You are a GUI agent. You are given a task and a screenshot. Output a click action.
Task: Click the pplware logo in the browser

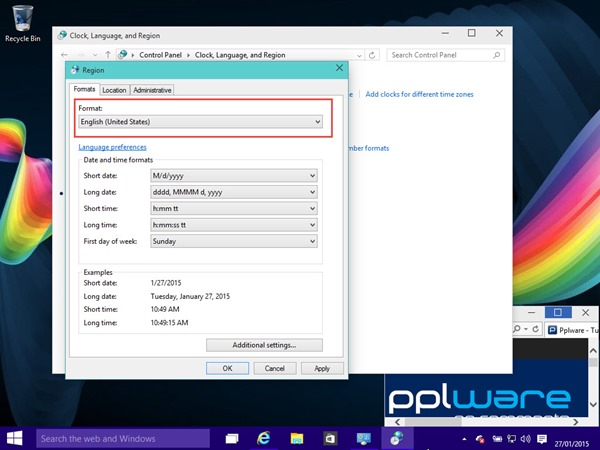pos(479,400)
